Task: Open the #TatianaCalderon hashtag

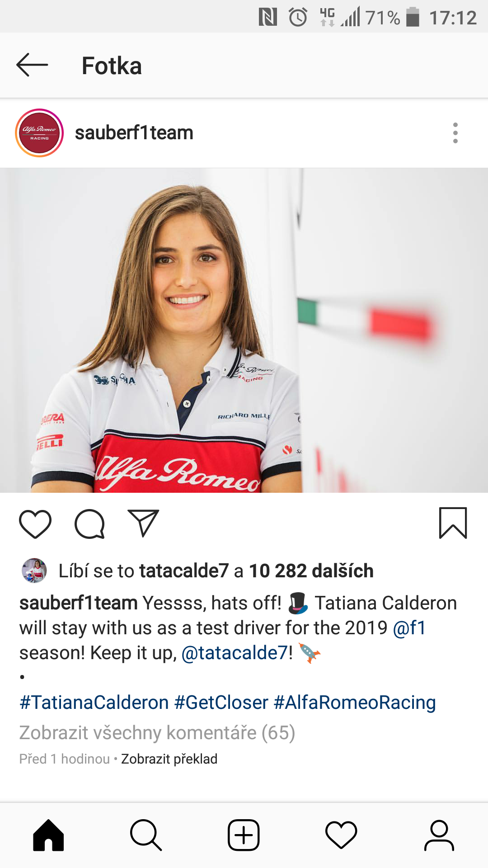Action: point(94,703)
